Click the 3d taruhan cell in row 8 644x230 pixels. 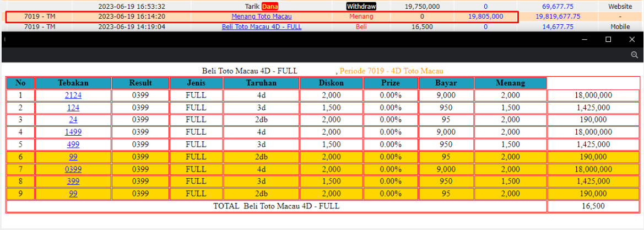point(261,181)
